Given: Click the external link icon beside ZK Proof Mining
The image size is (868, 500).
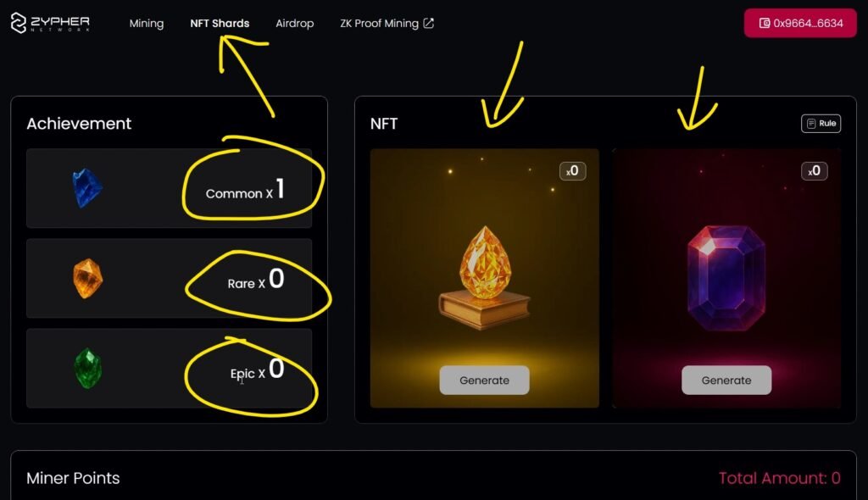Looking at the screenshot, I should pos(428,23).
